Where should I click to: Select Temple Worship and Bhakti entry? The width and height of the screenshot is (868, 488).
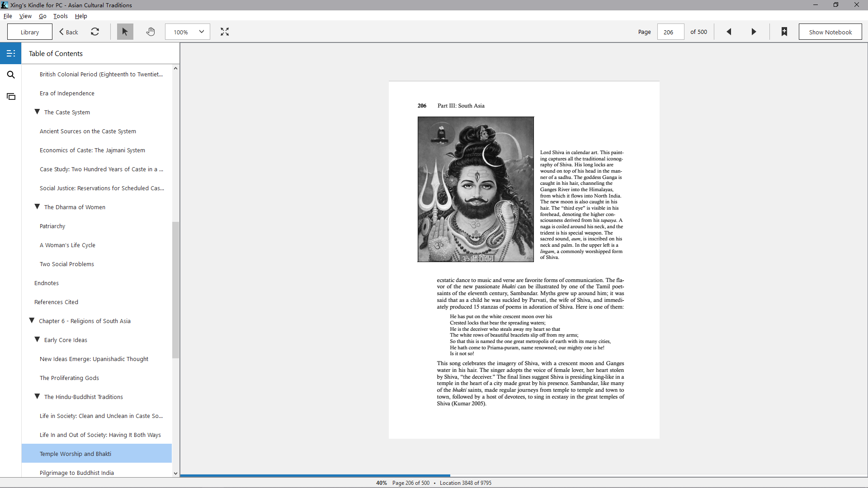[97, 453]
